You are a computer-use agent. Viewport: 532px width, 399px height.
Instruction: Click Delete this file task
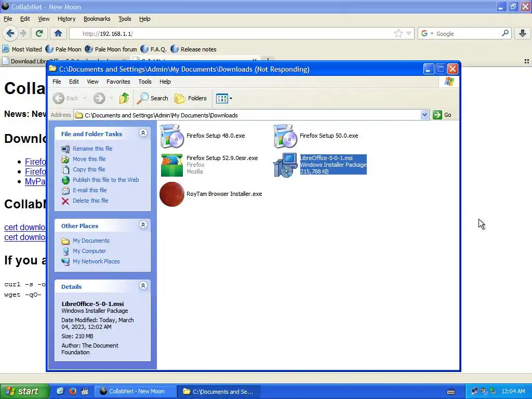[90, 201]
